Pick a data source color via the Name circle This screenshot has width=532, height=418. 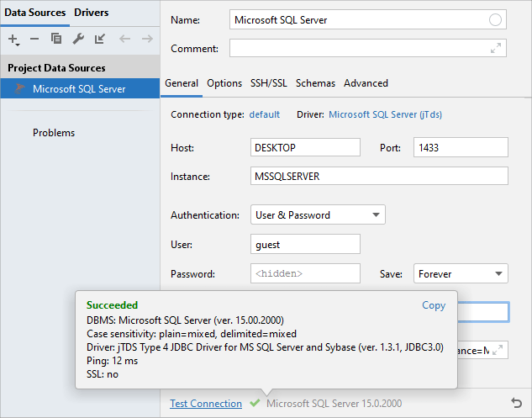[496, 20]
